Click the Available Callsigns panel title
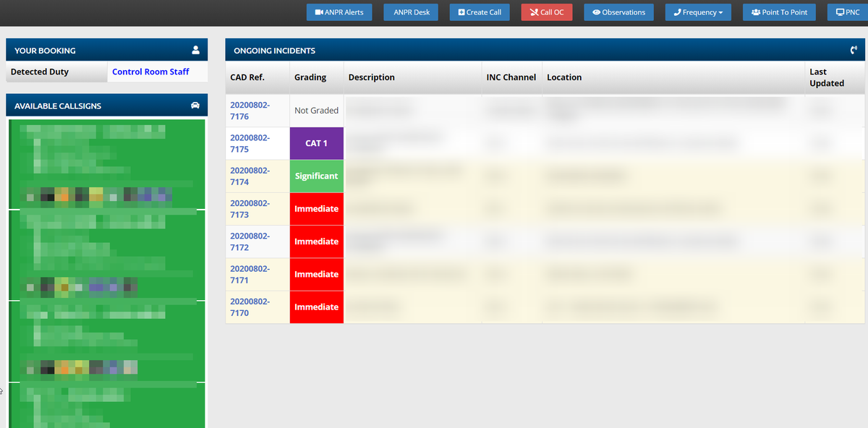 tap(58, 106)
